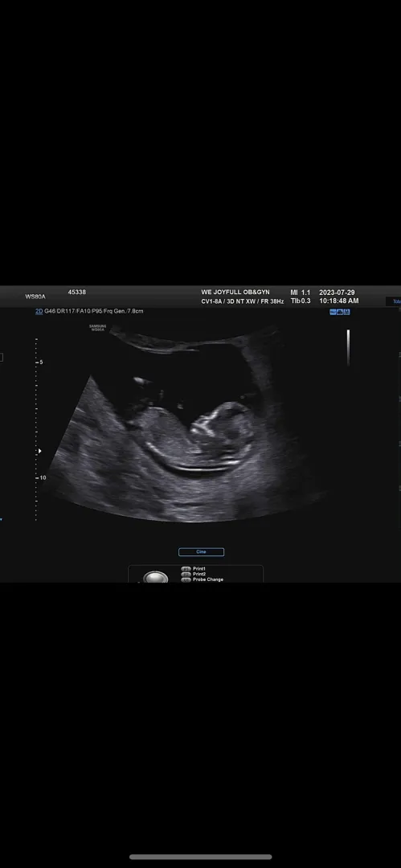Click the depth scale 5 marker

coord(41,362)
